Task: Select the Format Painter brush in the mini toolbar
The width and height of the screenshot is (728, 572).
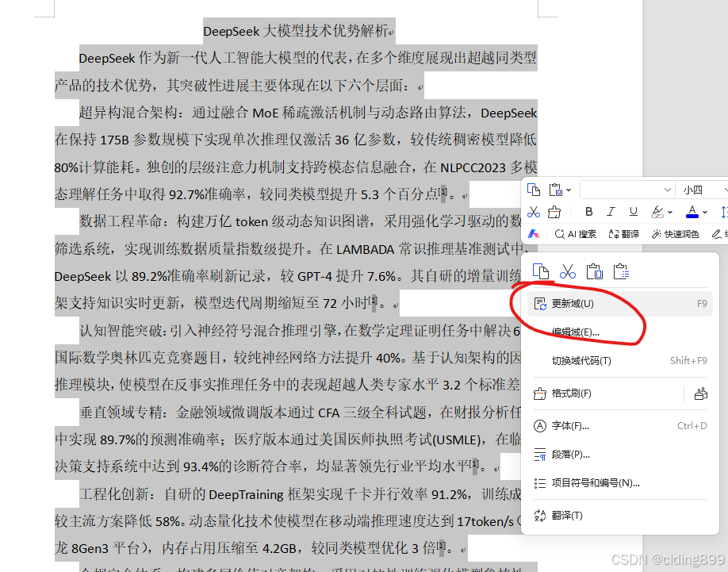Action: 554,212
